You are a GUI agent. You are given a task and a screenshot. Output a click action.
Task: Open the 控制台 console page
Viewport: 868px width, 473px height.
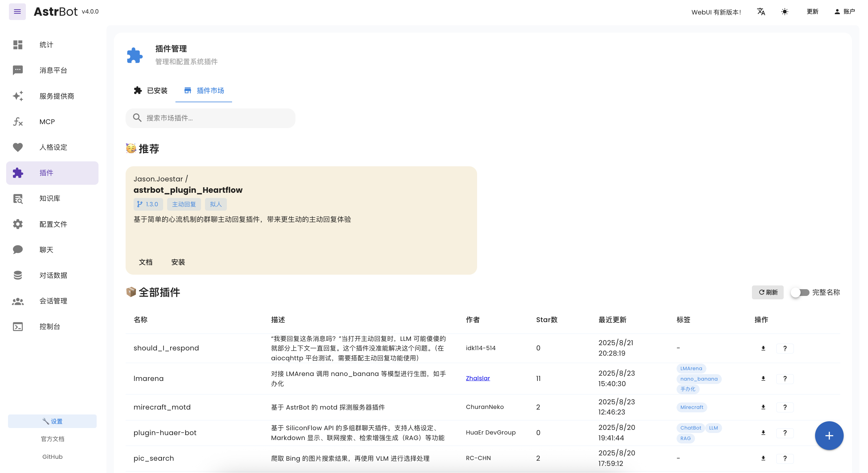pos(50,326)
